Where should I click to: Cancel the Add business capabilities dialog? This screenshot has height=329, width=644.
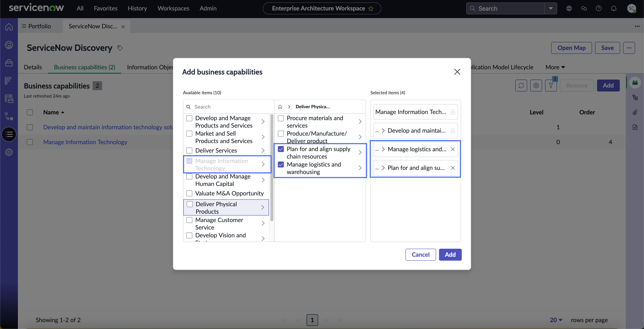(x=421, y=254)
